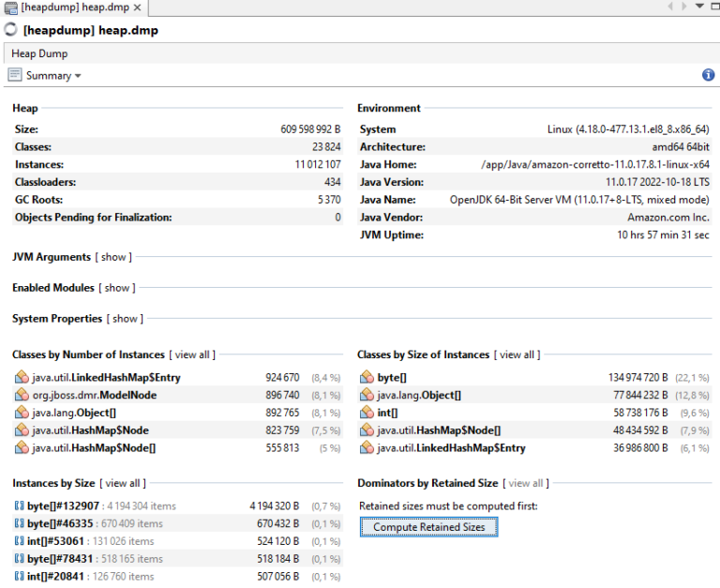Click the Summary view icon
The height and width of the screenshot is (588, 720).
15,75
